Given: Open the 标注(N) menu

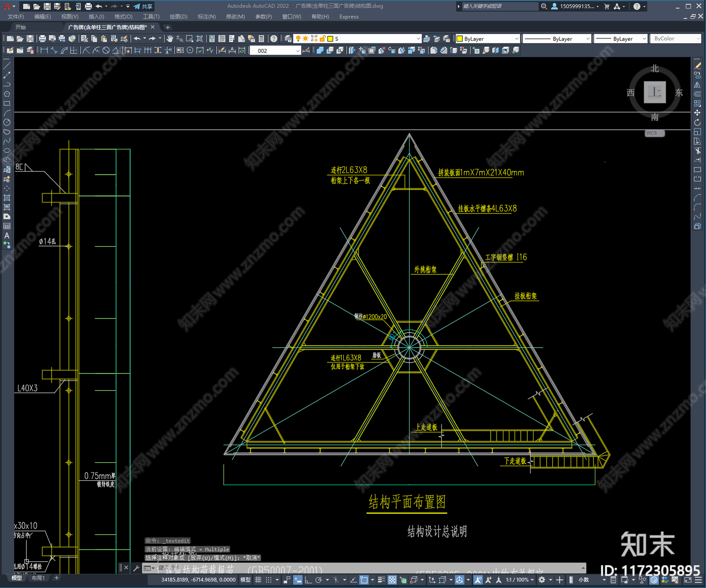Looking at the screenshot, I should click(207, 17).
